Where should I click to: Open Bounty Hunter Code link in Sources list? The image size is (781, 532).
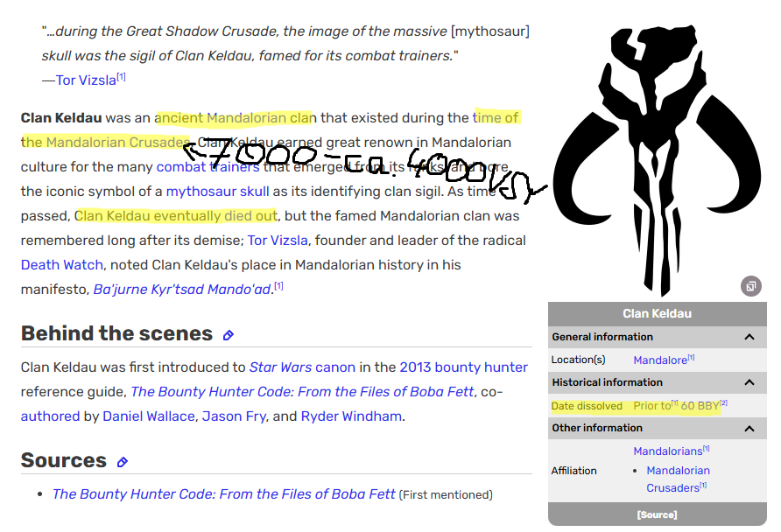click(x=223, y=494)
